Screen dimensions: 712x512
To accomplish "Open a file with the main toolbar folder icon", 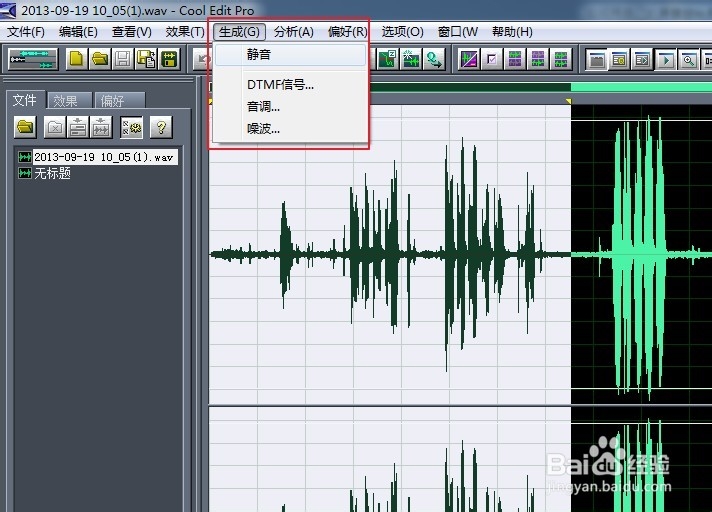I will 100,59.
